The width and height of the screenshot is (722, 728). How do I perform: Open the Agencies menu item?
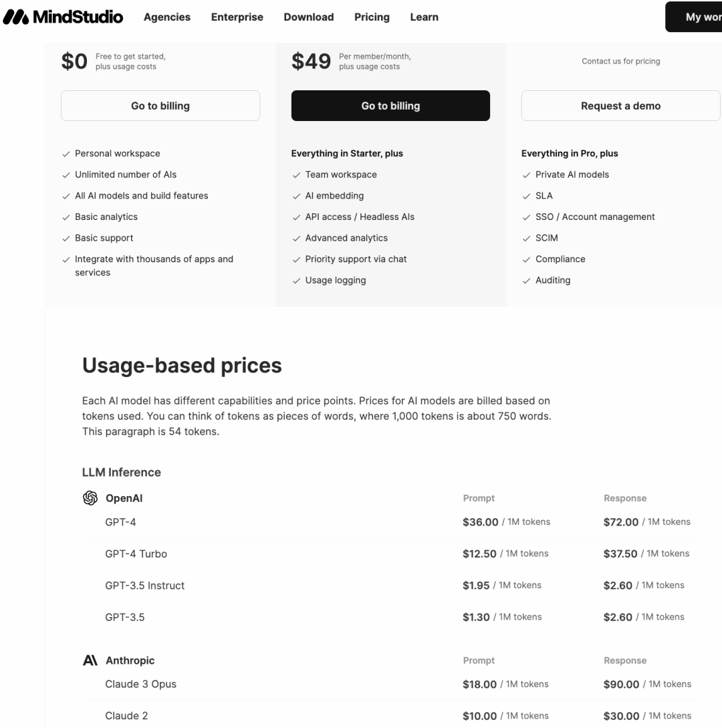[167, 17]
